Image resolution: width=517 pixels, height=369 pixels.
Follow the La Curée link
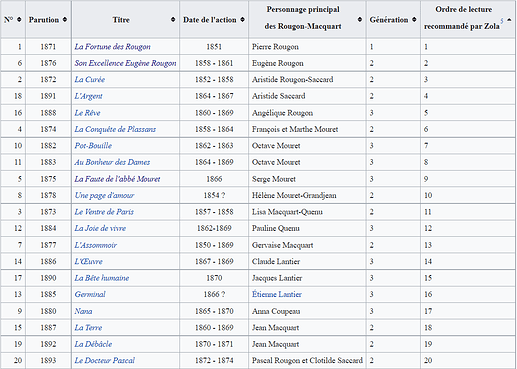click(90, 80)
